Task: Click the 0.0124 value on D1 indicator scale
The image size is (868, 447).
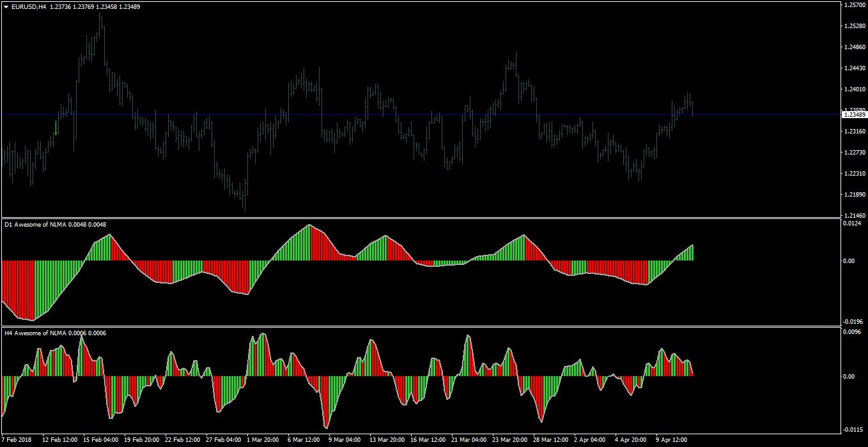Action: 853,223
